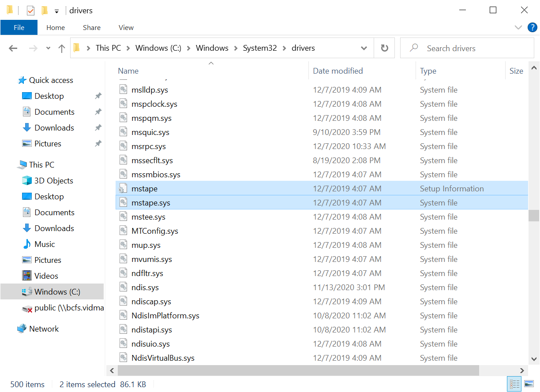The height and width of the screenshot is (392, 540).
Task: Select This PC in navigation pane
Action: click(41, 165)
